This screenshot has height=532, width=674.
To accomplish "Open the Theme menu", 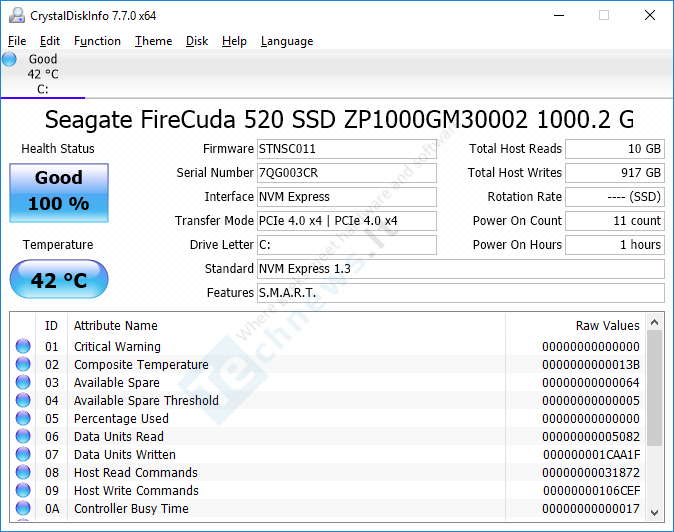I will point(153,41).
